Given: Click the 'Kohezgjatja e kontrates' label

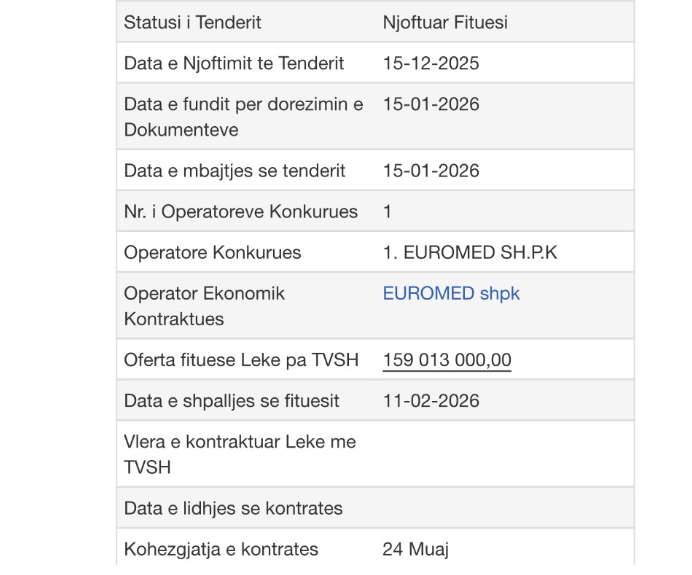Looking at the screenshot, I should (x=221, y=549).
